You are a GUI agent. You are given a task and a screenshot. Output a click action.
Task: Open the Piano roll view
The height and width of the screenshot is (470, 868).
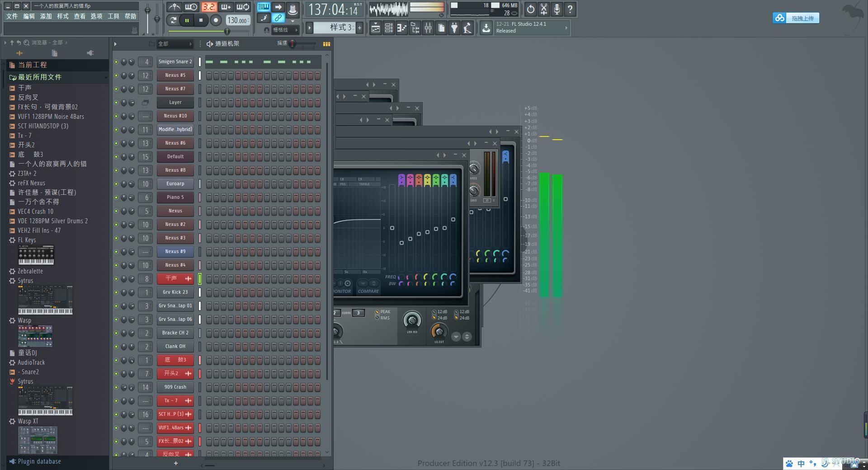[401, 28]
